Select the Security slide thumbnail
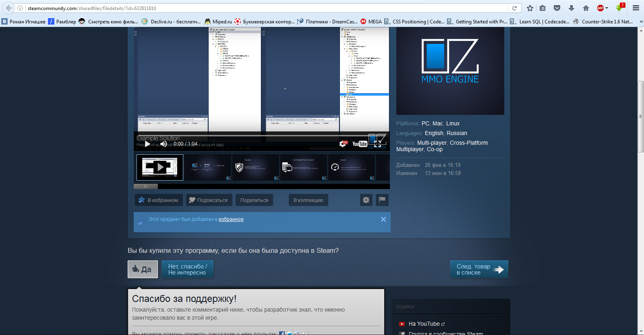Screen dimensions: 644x335 coord(255,168)
